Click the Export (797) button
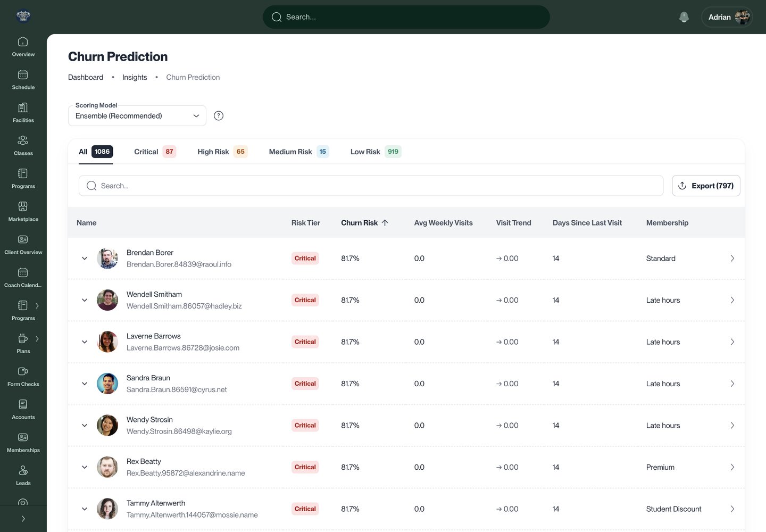 click(x=706, y=186)
